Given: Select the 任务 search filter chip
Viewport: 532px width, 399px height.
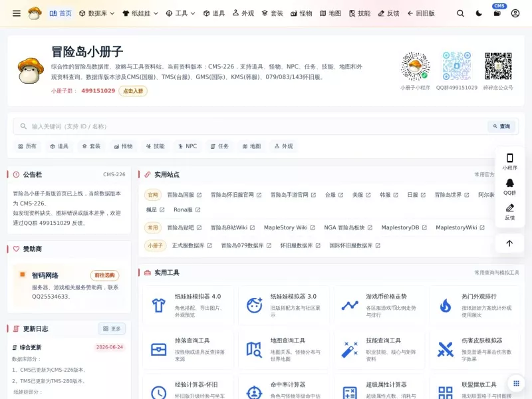Looking at the screenshot, I should (219, 146).
